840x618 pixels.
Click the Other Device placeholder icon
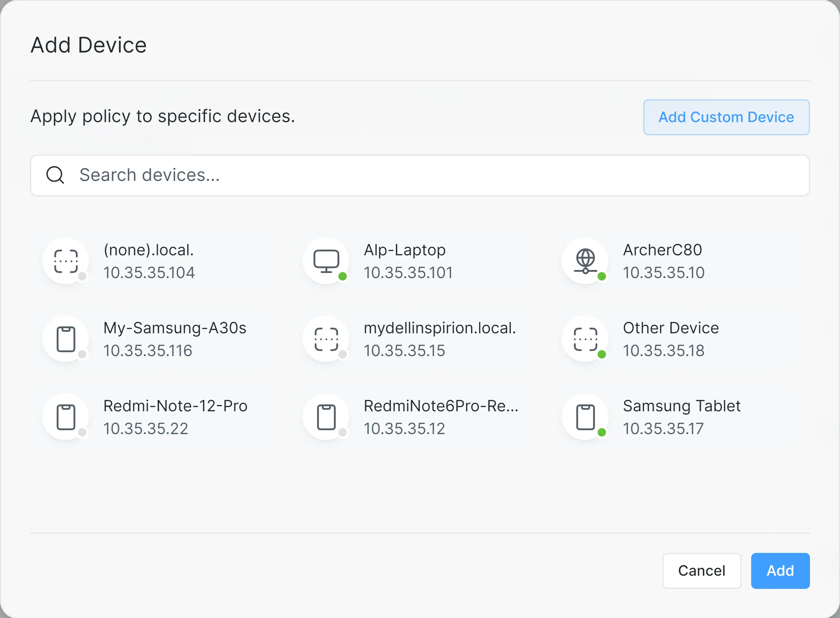(585, 339)
